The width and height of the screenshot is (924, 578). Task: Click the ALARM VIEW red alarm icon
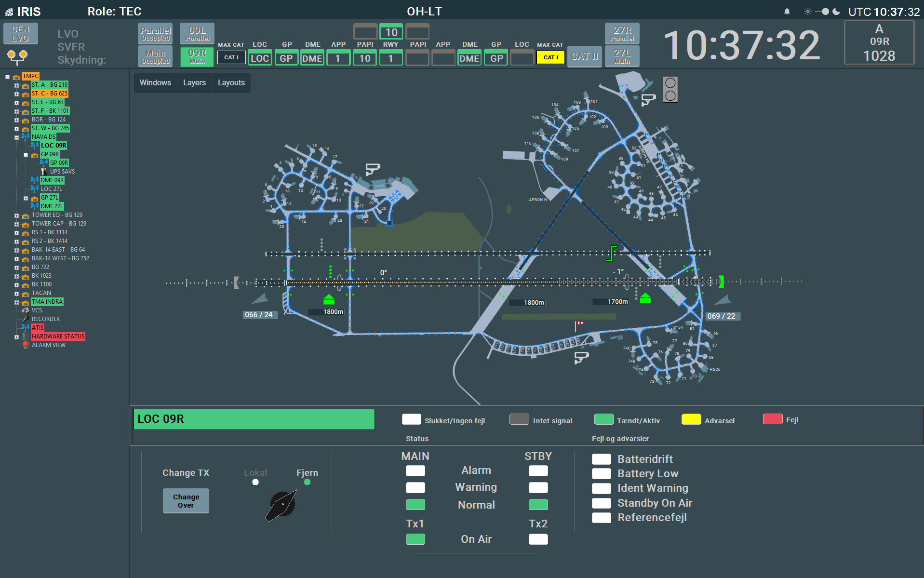pyautogui.click(x=26, y=345)
